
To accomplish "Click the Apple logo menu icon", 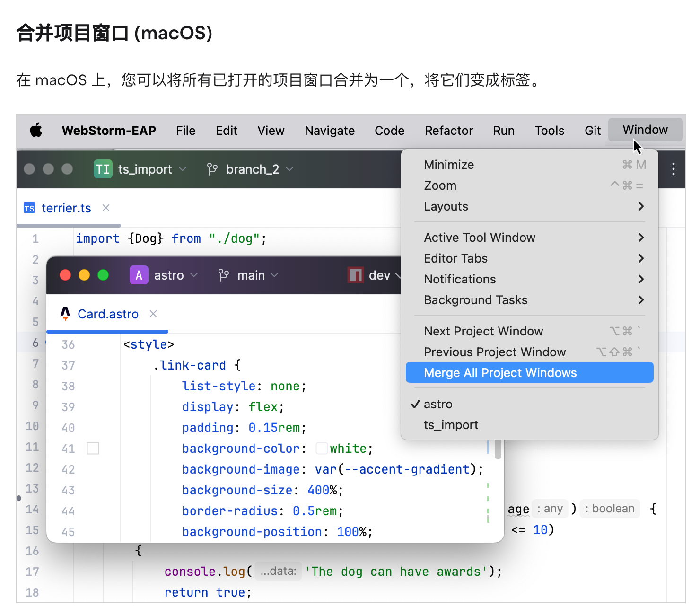I will (36, 130).
